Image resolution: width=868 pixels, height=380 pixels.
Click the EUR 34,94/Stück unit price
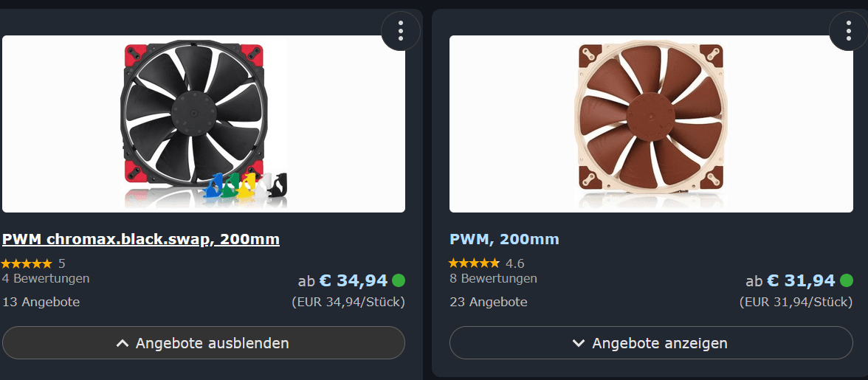[x=348, y=302]
